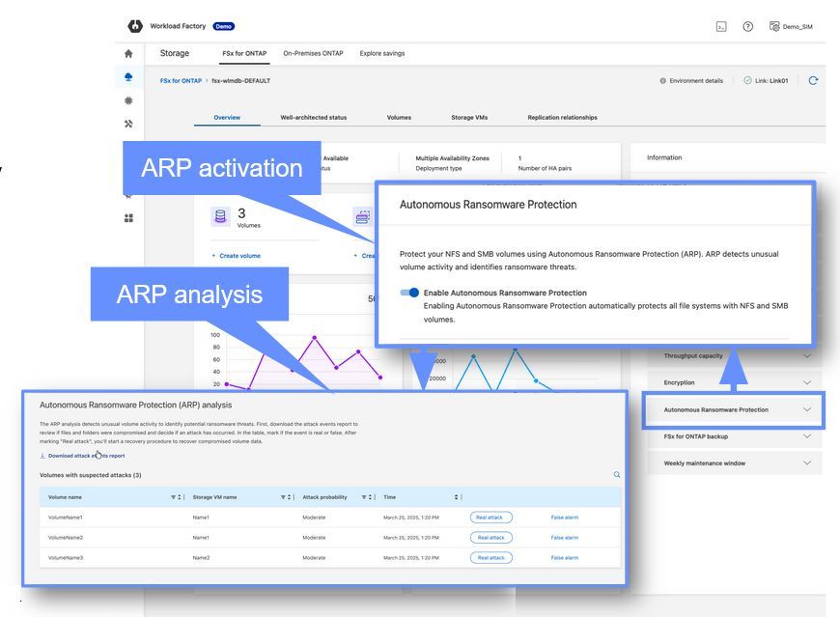Click the VolumeName2 cell
This screenshot has height=617, width=840.
66,537
